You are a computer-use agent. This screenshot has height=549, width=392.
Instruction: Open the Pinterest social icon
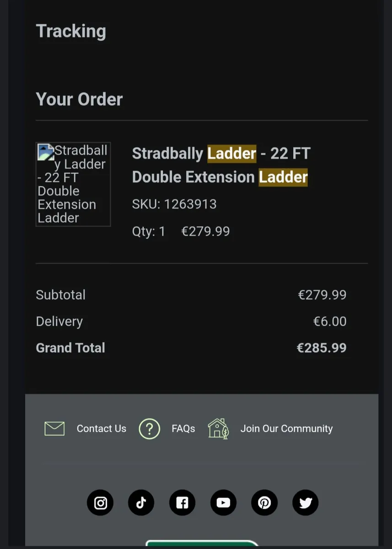tap(264, 503)
